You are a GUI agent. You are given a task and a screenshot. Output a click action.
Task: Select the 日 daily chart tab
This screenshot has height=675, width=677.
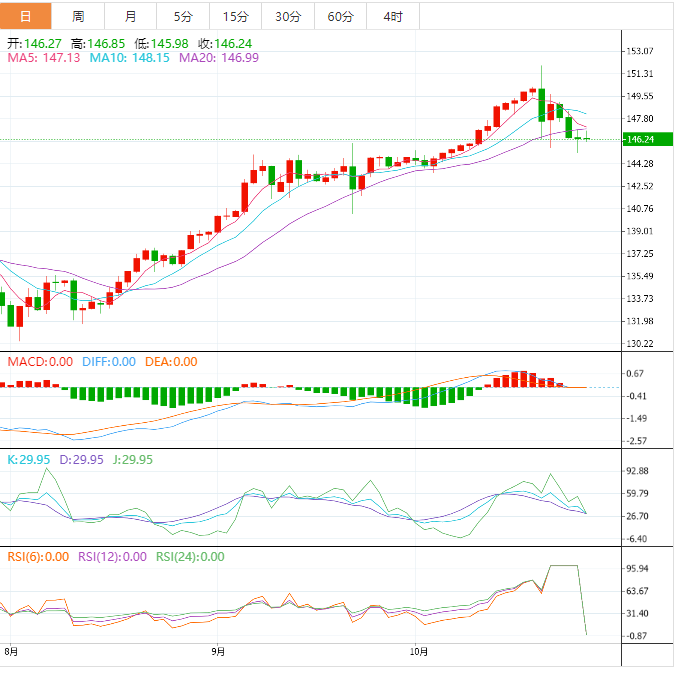25,16
